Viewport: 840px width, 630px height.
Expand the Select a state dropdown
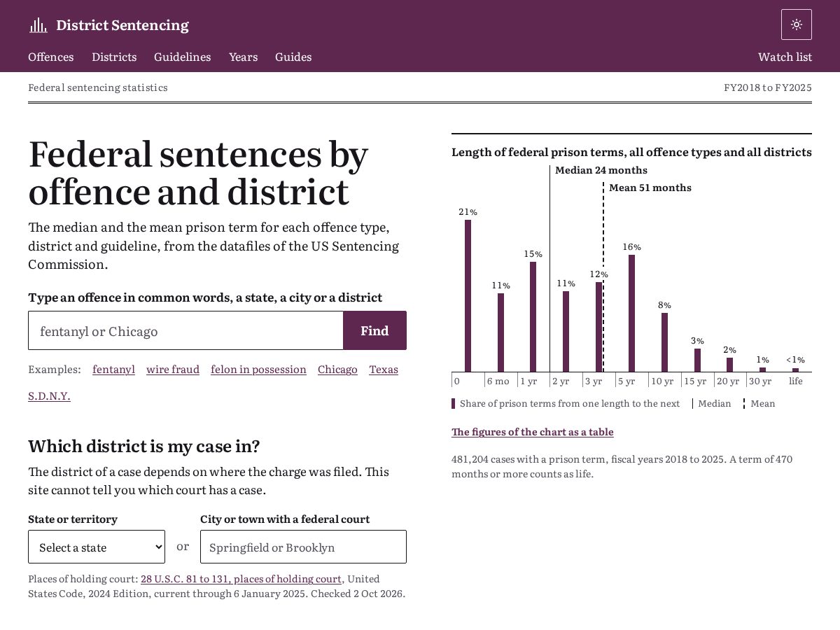pos(97,547)
